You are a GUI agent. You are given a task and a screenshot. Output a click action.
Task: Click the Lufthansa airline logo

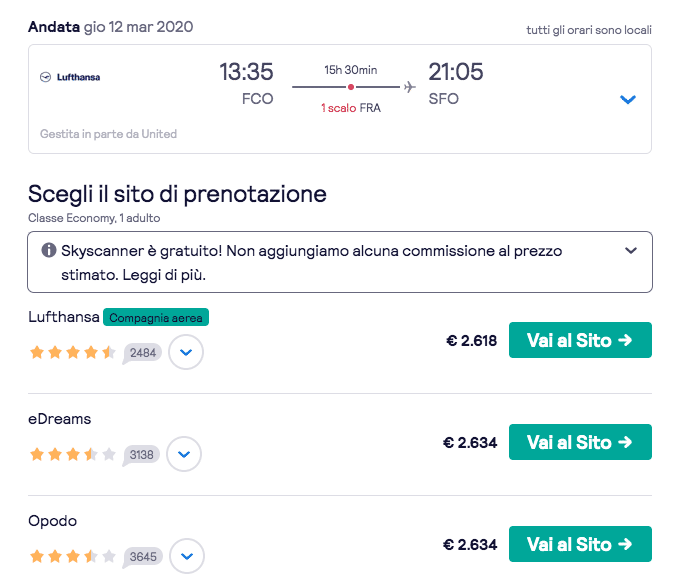tap(70, 77)
